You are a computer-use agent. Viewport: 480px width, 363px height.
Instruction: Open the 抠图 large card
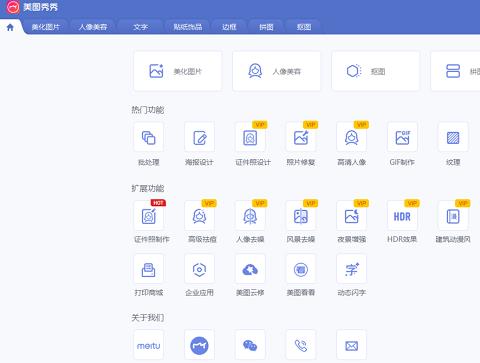coord(376,71)
